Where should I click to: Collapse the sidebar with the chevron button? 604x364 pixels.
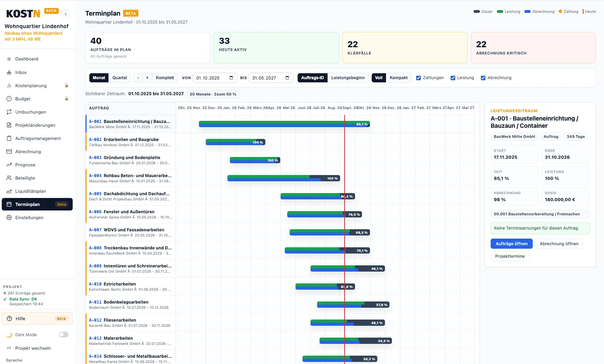[x=66, y=14]
